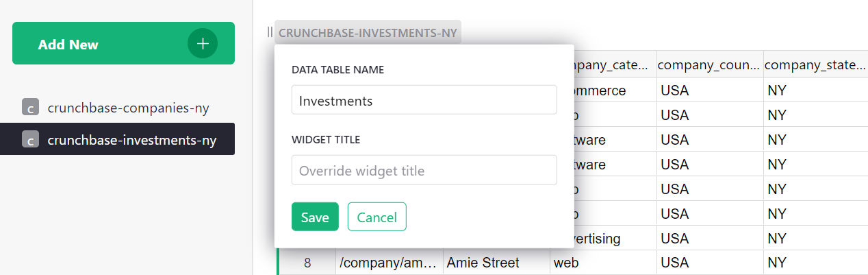This screenshot has height=275, width=868.
Task: Focus the Data Table Name field
Action: (424, 100)
